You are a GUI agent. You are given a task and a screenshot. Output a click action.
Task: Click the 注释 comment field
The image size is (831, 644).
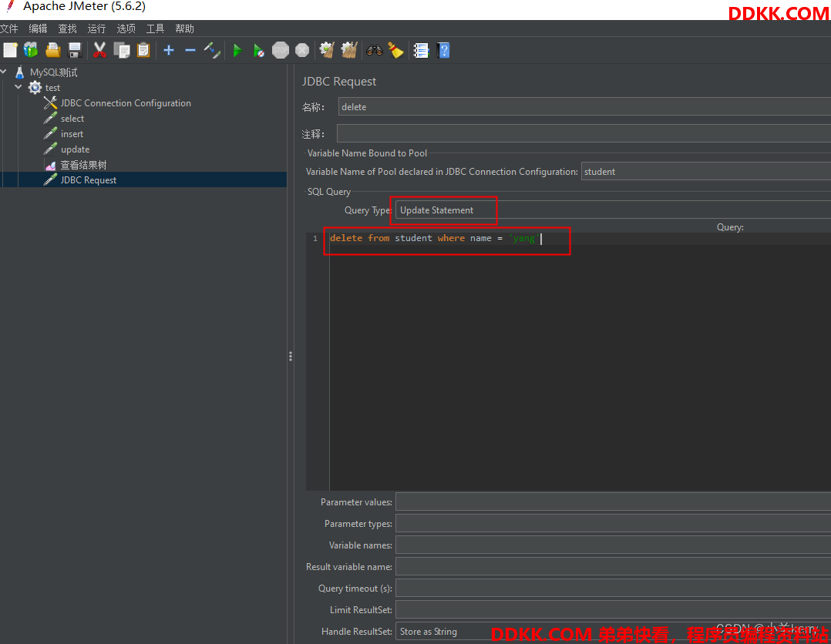point(584,133)
